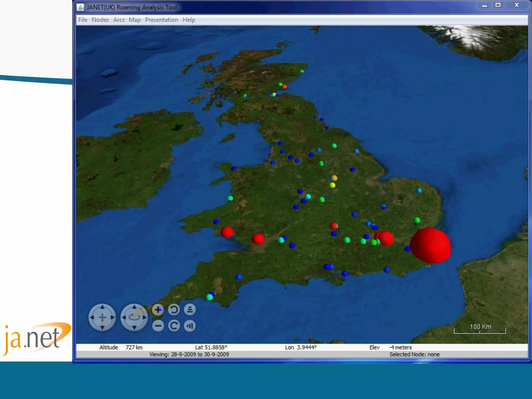The width and height of the screenshot is (532, 399).
Task: Open the Nodes menu
Action: [x=100, y=20]
